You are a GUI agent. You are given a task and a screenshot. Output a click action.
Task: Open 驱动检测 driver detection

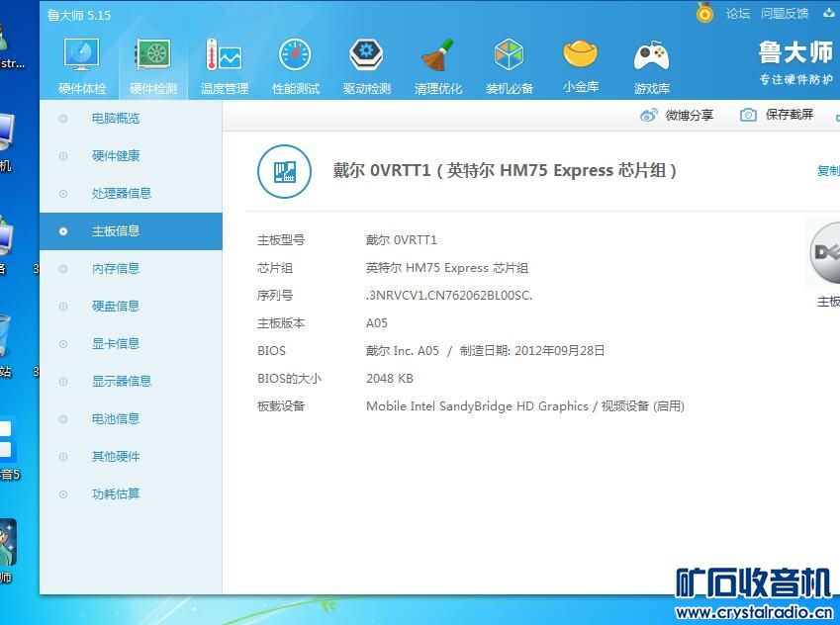point(367,65)
